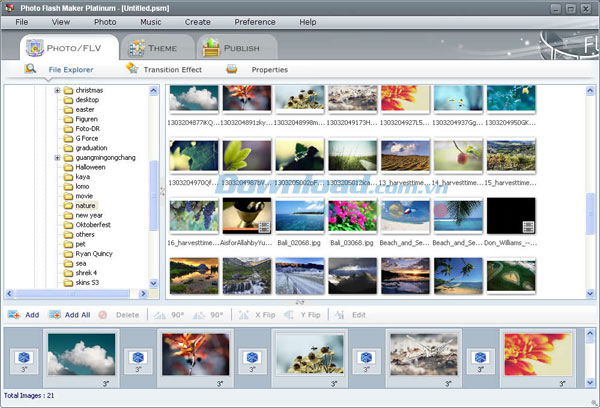Open the Photo menu
This screenshot has width=600, height=408.
coord(105,22)
